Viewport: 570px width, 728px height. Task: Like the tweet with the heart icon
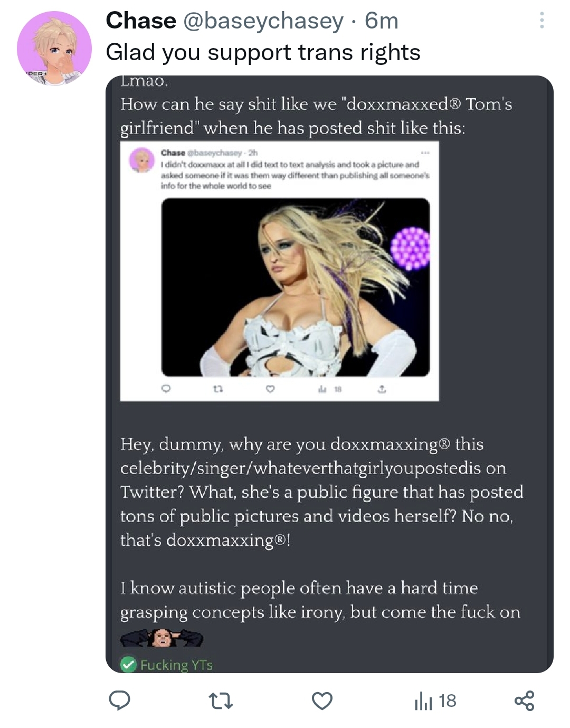tap(322, 701)
